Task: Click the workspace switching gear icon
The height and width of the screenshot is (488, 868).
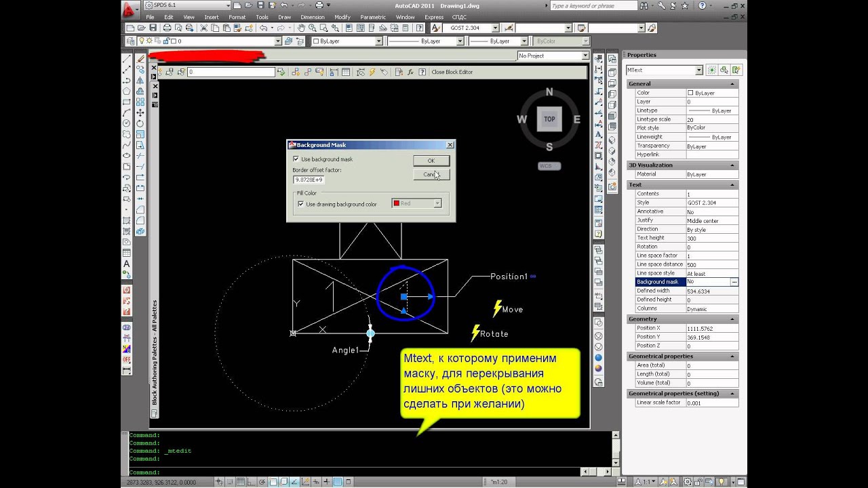Action: click(688, 481)
